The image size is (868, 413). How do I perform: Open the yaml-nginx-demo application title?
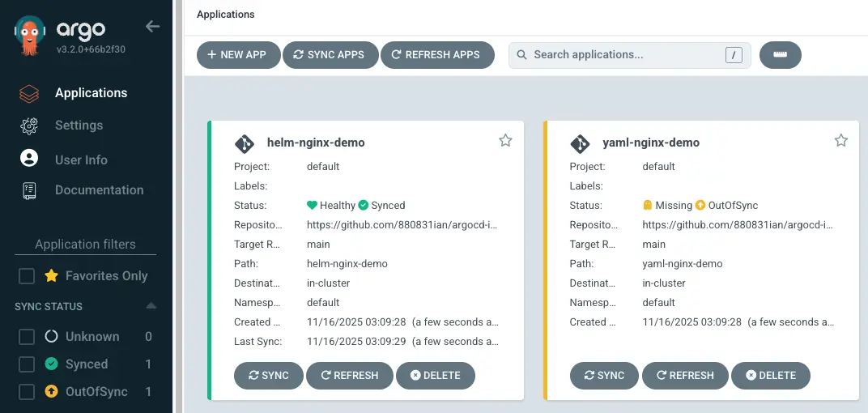coord(651,143)
